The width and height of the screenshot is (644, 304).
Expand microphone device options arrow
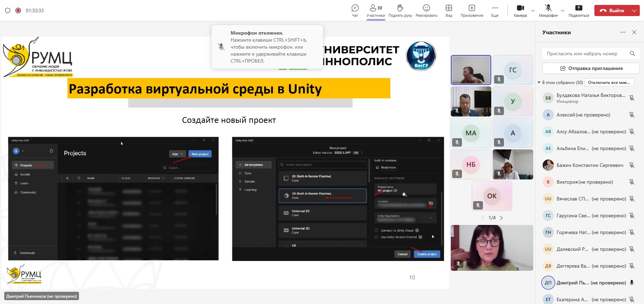(563, 10)
